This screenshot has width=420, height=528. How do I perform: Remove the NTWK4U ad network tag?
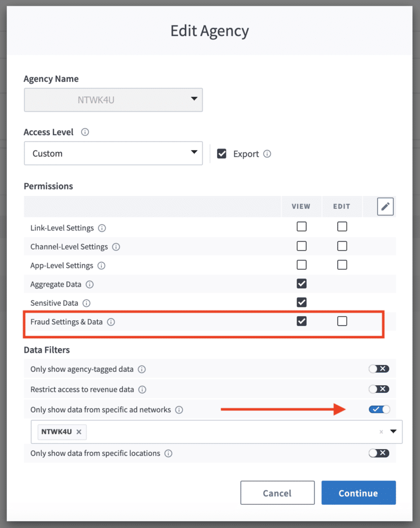(79, 432)
